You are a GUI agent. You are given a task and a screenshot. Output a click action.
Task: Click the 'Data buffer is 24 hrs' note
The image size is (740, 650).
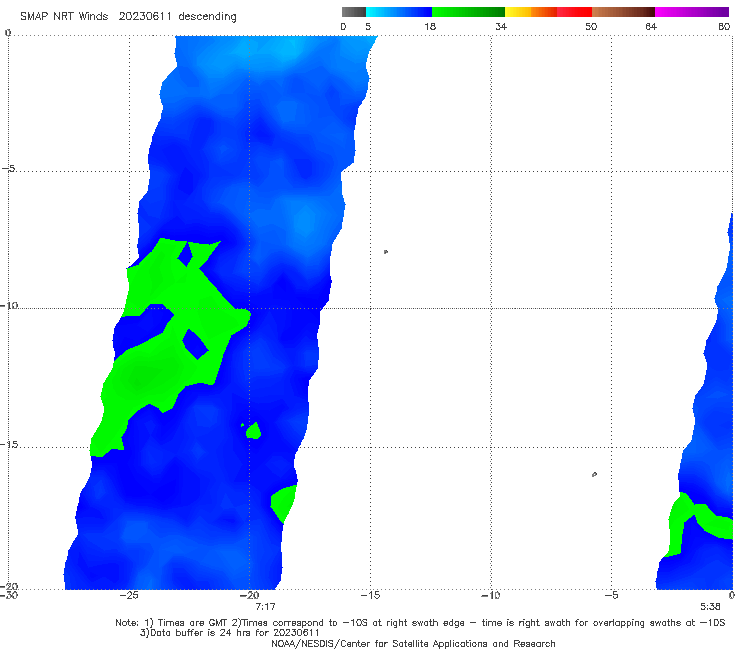coord(229,633)
